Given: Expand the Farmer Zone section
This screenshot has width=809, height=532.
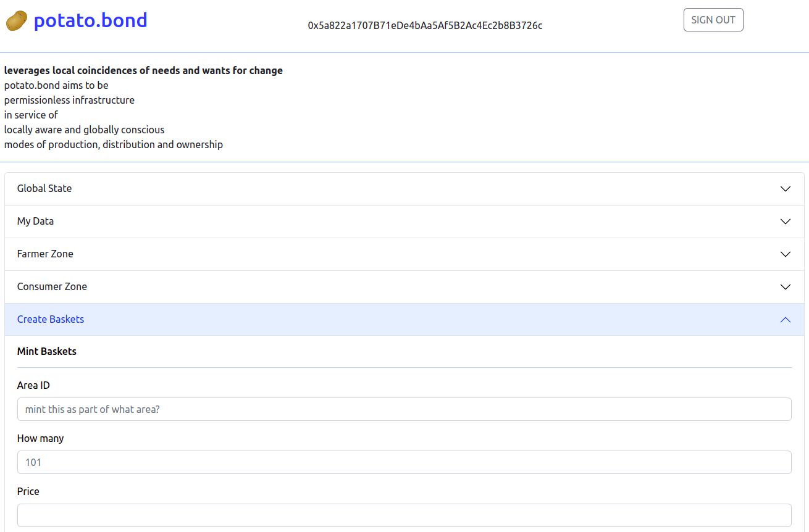Looking at the screenshot, I should (404, 254).
